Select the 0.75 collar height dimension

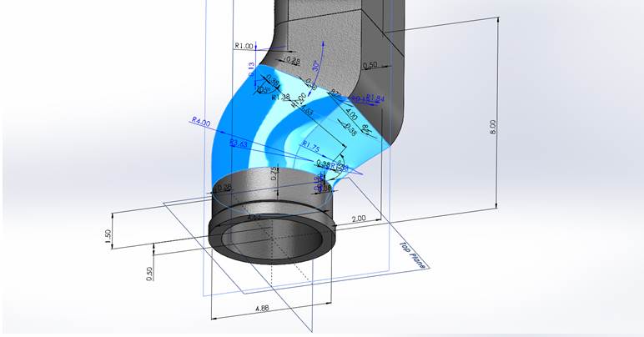(x=274, y=174)
